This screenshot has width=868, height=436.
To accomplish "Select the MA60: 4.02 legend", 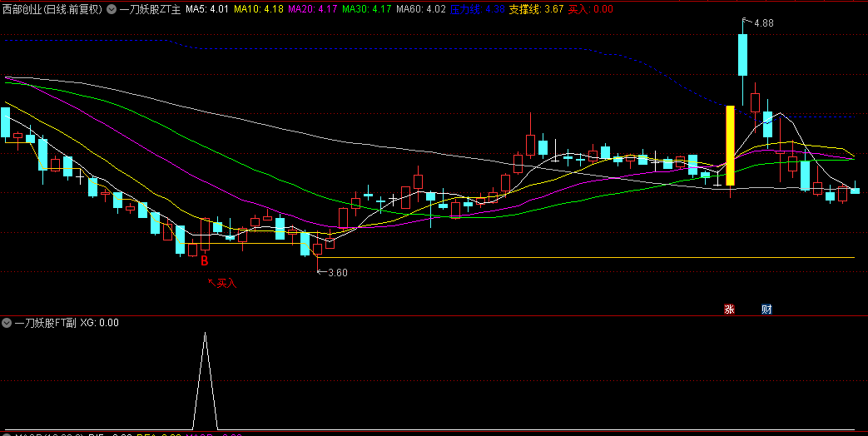I will pos(421,9).
